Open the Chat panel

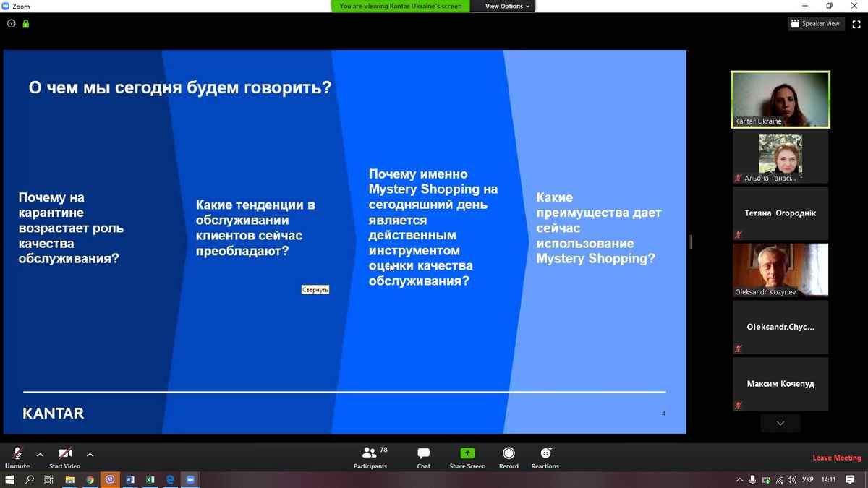[x=423, y=457]
